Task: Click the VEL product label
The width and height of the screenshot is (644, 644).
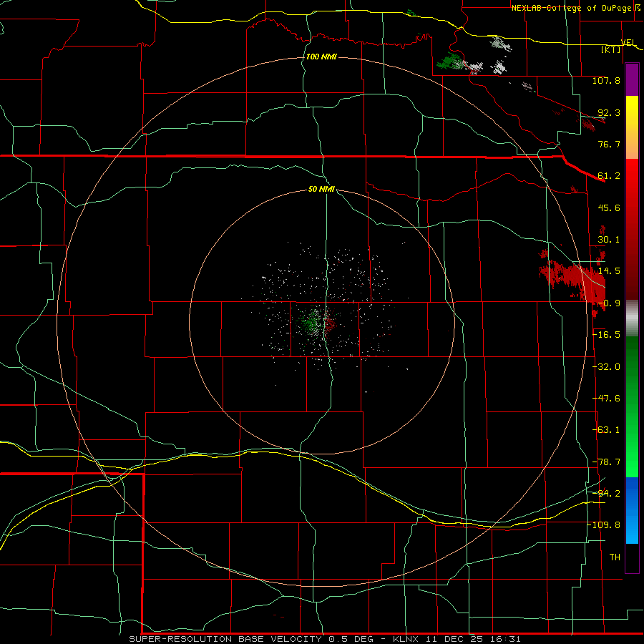Action: (x=628, y=42)
